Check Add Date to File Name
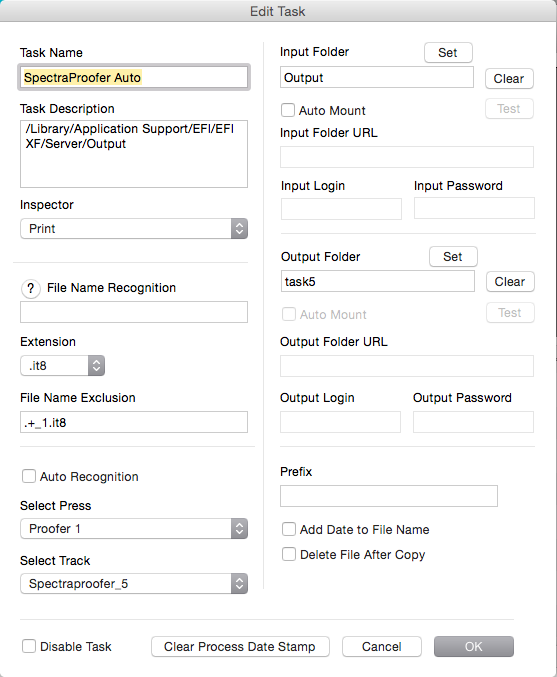The width and height of the screenshot is (557, 677). click(x=289, y=529)
